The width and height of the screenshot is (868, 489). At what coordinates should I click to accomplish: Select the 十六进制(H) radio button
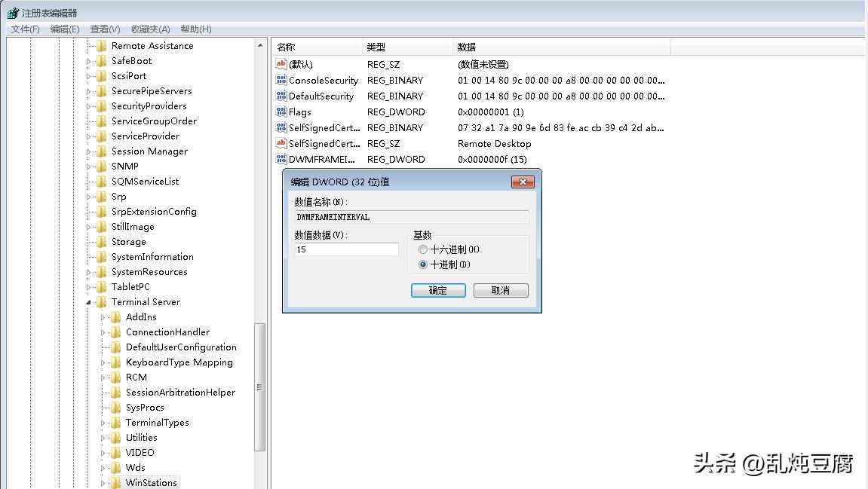coord(422,249)
